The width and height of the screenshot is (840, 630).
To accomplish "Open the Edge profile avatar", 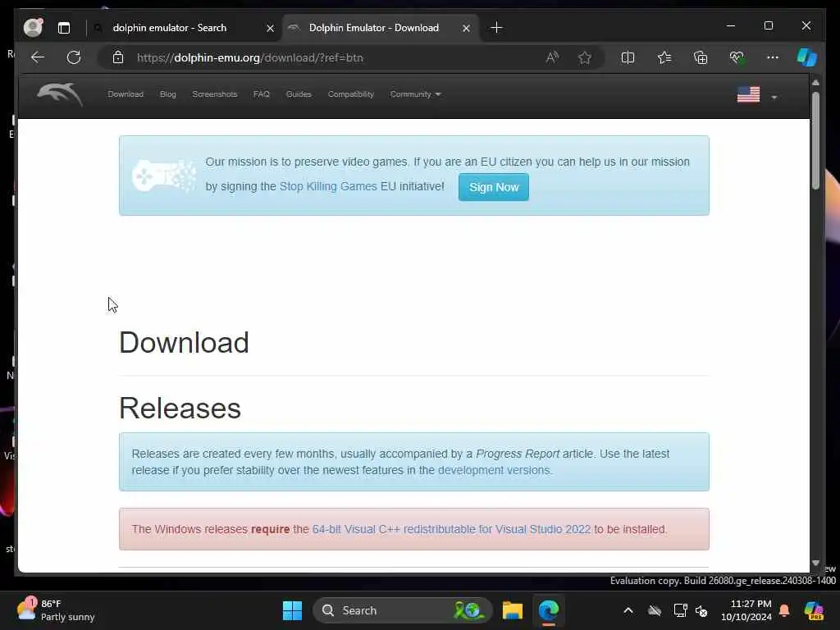I will click(33, 28).
